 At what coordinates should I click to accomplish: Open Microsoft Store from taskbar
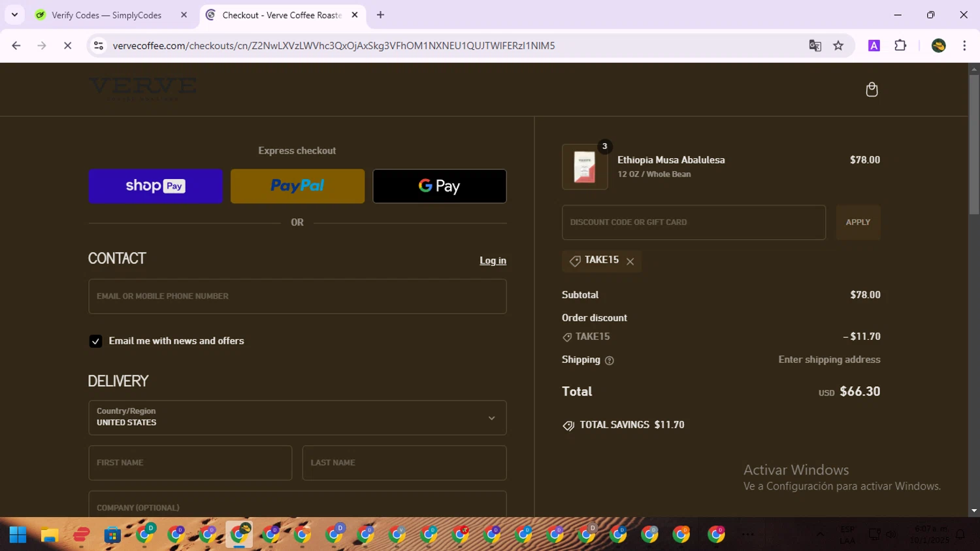click(x=112, y=535)
